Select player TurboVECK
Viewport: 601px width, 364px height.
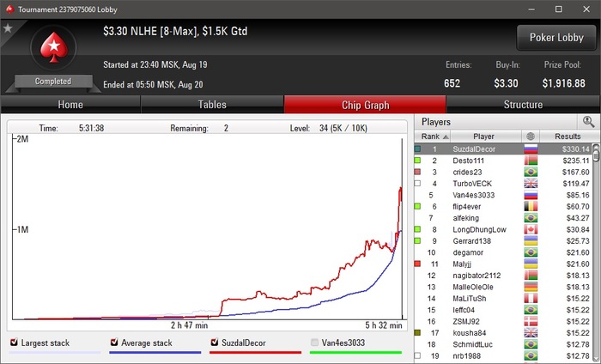pos(472,184)
